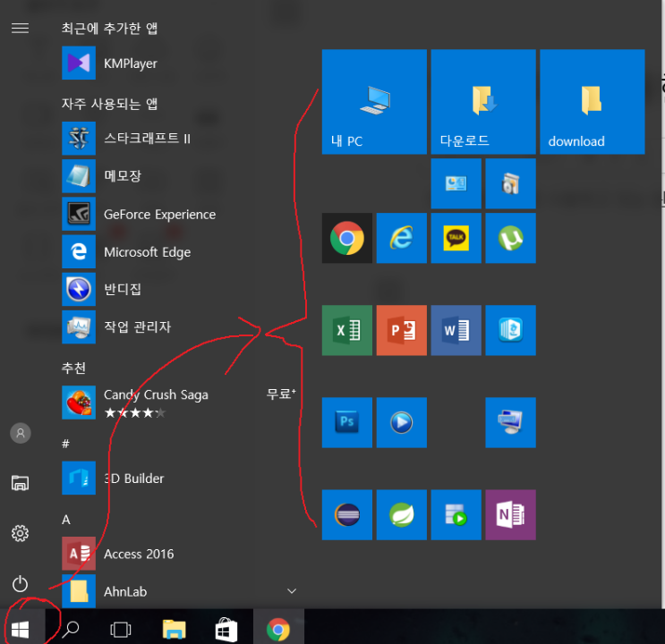Image resolution: width=665 pixels, height=644 pixels.
Task: Open Microsoft Store on the taskbar
Action: pyautogui.click(x=226, y=630)
